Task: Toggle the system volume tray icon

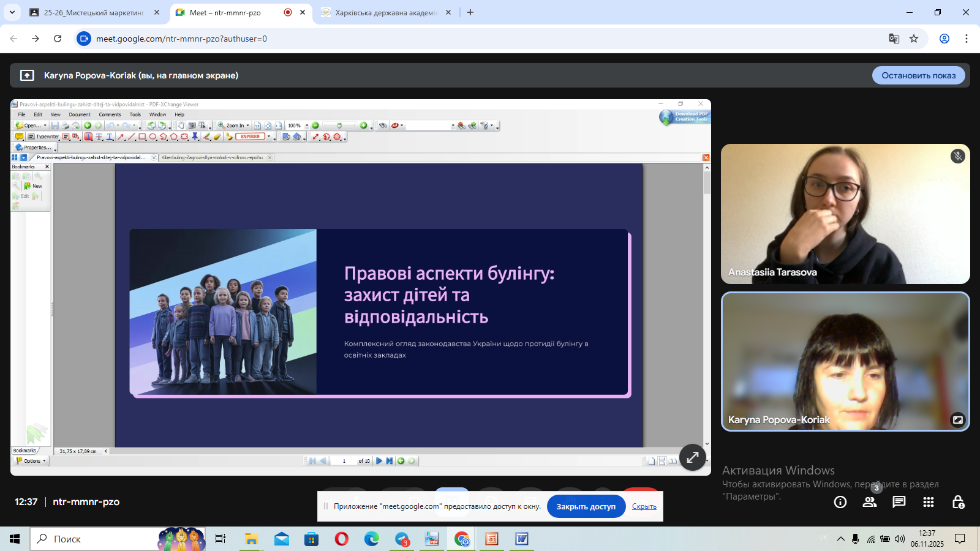Action: [x=899, y=539]
